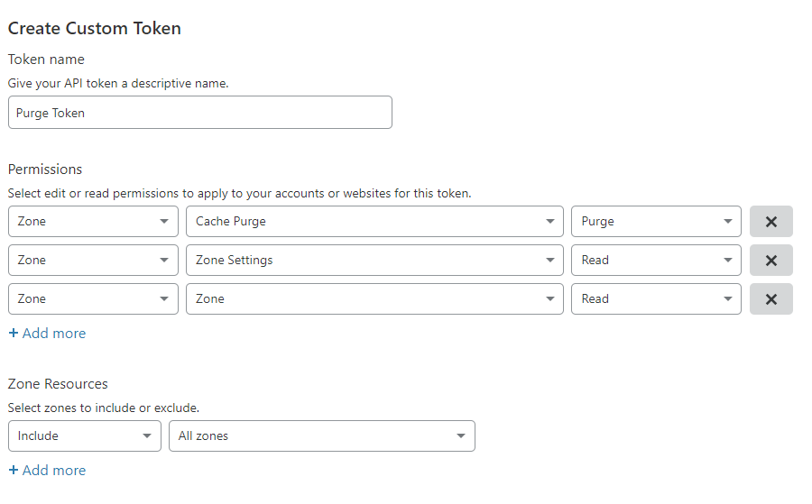The image size is (812, 504).
Task: Click Add more under Zone Resources
Action: click(x=47, y=471)
